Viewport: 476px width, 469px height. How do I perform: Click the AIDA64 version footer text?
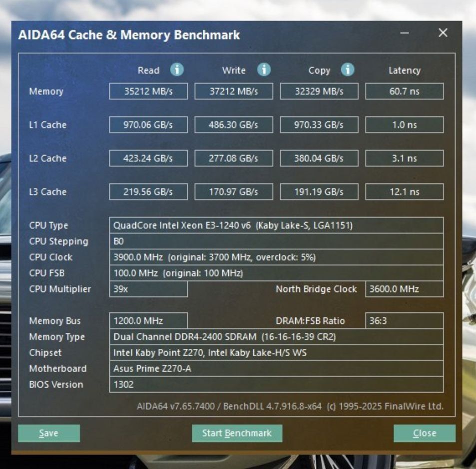click(290, 406)
